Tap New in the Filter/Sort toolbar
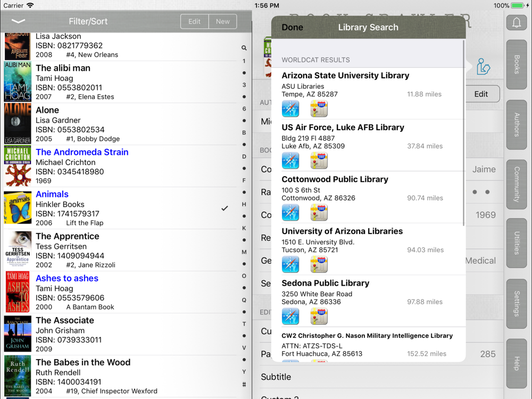This screenshot has width=532, height=399. [x=222, y=21]
